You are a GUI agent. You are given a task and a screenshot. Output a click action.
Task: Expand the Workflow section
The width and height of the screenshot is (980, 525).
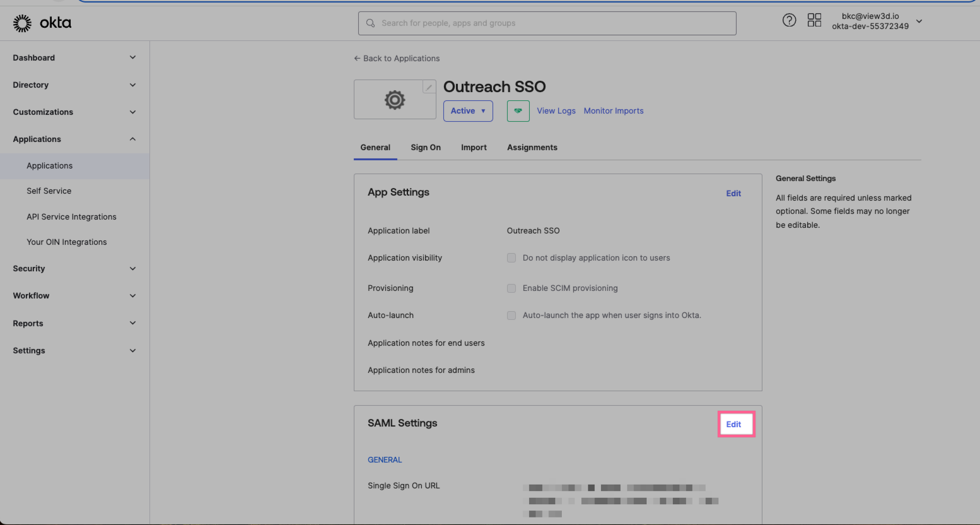[x=74, y=296]
